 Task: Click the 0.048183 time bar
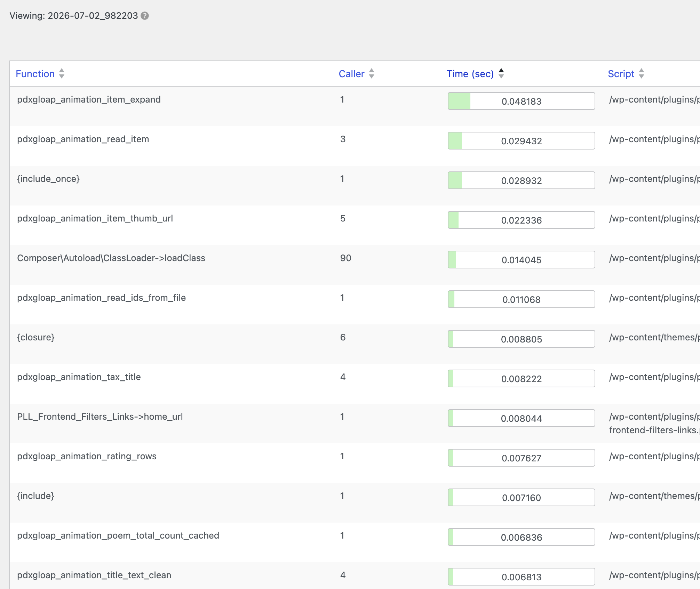click(521, 101)
